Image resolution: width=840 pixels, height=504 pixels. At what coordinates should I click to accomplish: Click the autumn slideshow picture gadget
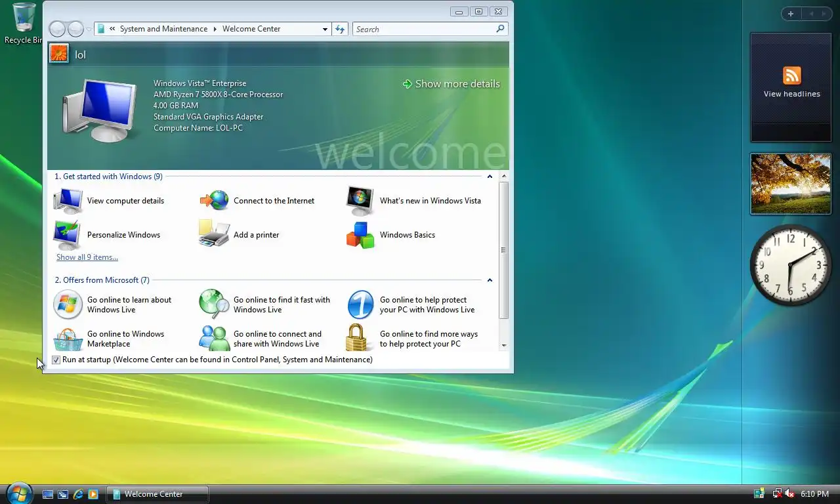coord(790,184)
